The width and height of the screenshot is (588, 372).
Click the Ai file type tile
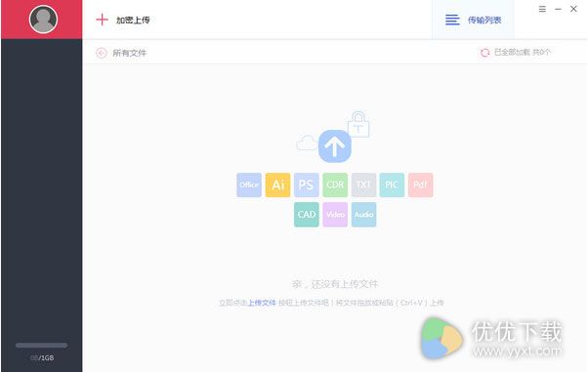[x=277, y=185]
